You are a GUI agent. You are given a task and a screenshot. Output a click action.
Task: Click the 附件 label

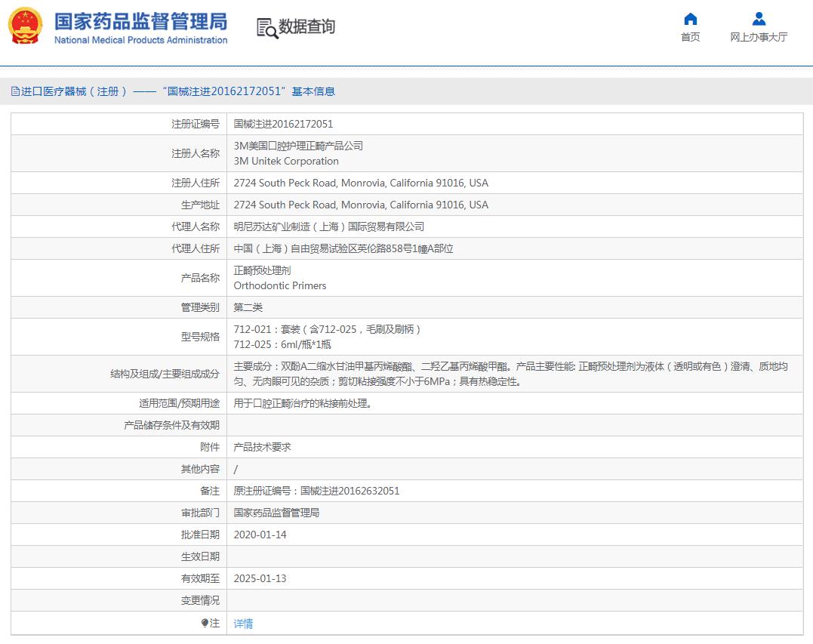(210, 447)
